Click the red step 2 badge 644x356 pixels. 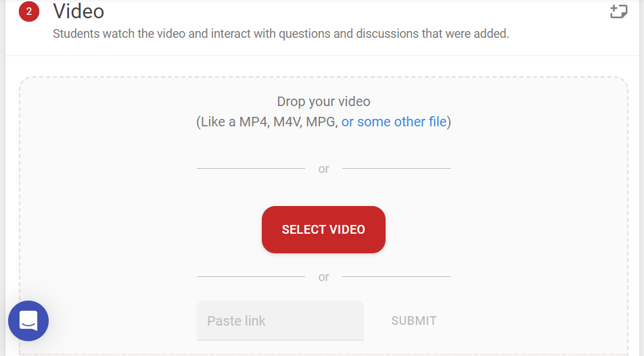(28, 11)
